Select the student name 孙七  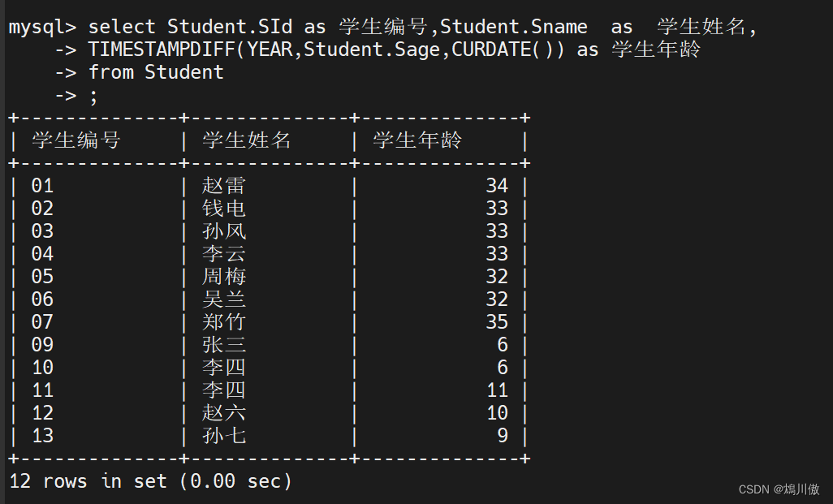[224, 436]
